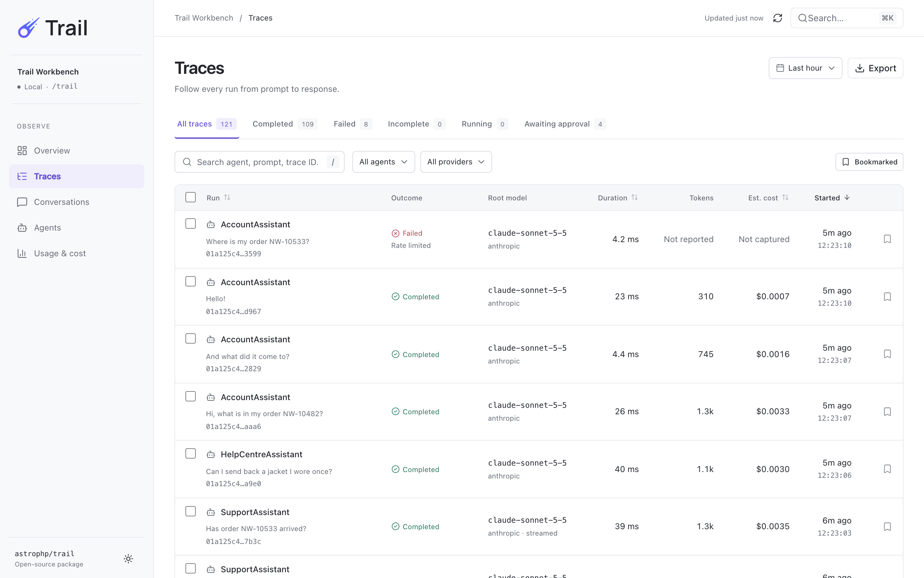This screenshot has height=578, width=924.
Task: Bookmark the HelpCentreAssistant jacket trace
Action: point(887,469)
